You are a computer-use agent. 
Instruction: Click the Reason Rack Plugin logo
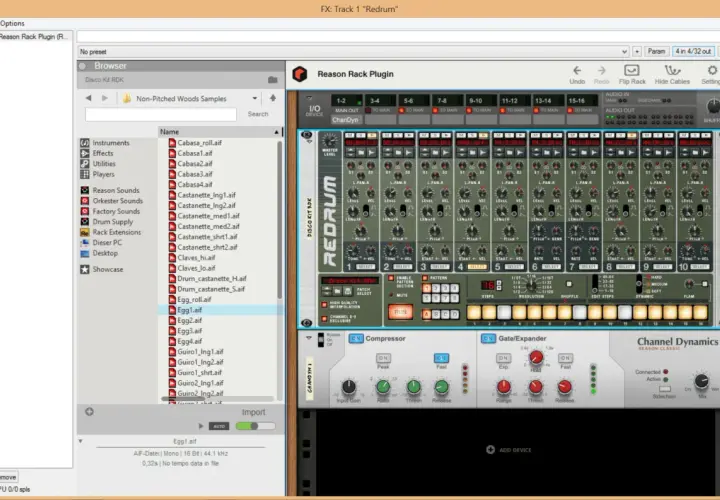[x=300, y=74]
